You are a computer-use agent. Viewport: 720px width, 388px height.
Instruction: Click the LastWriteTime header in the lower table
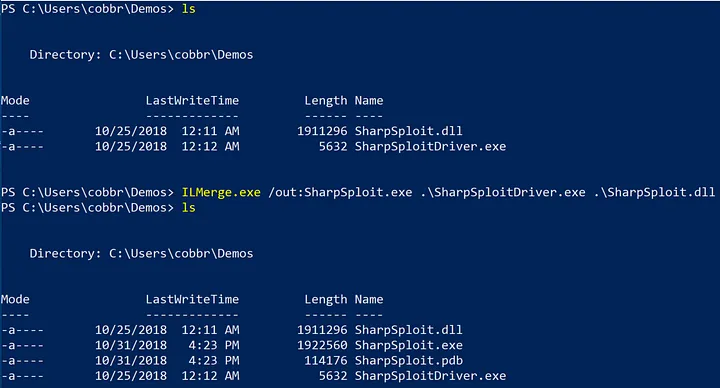click(192, 299)
